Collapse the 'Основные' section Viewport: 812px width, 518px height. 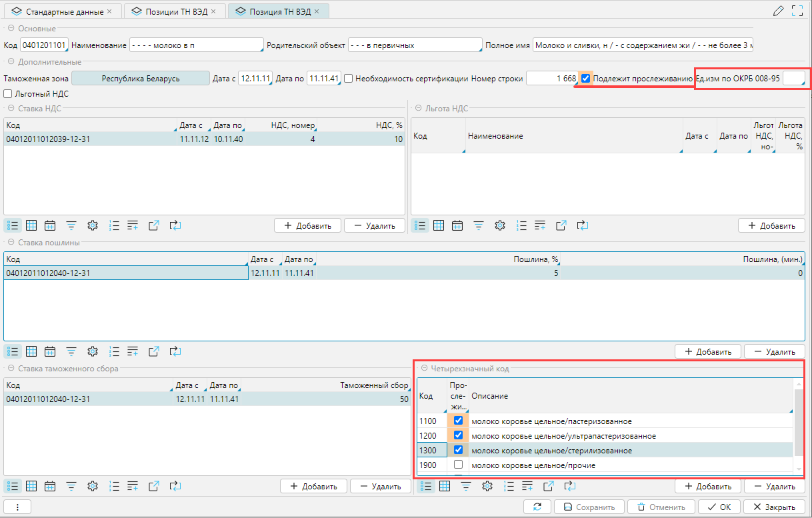11,29
